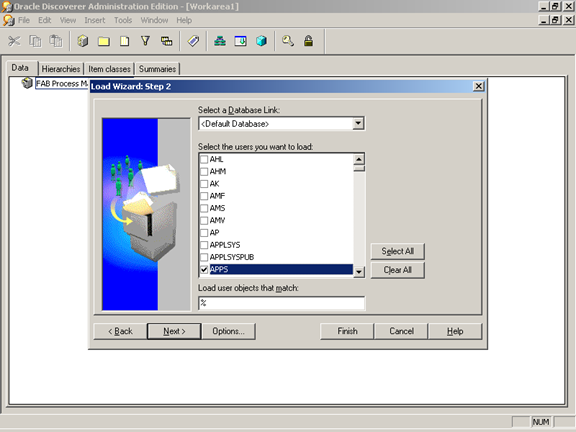The width and height of the screenshot is (576, 432).
Task: Check the AK user checkbox
Action: (204, 184)
